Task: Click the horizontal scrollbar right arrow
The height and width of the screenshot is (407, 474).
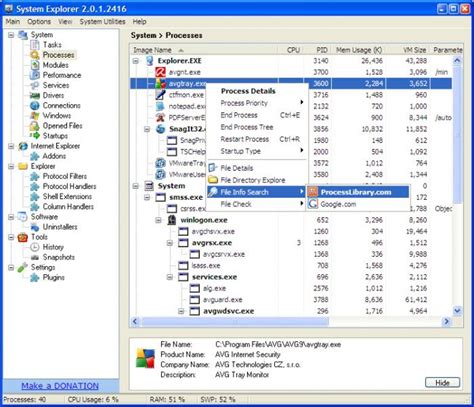Action: 446,321
